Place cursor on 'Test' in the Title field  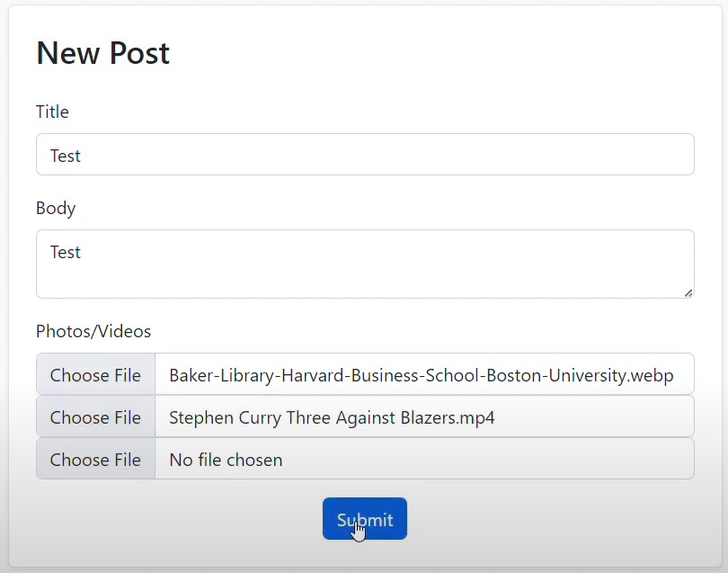pyautogui.click(x=66, y=156)
